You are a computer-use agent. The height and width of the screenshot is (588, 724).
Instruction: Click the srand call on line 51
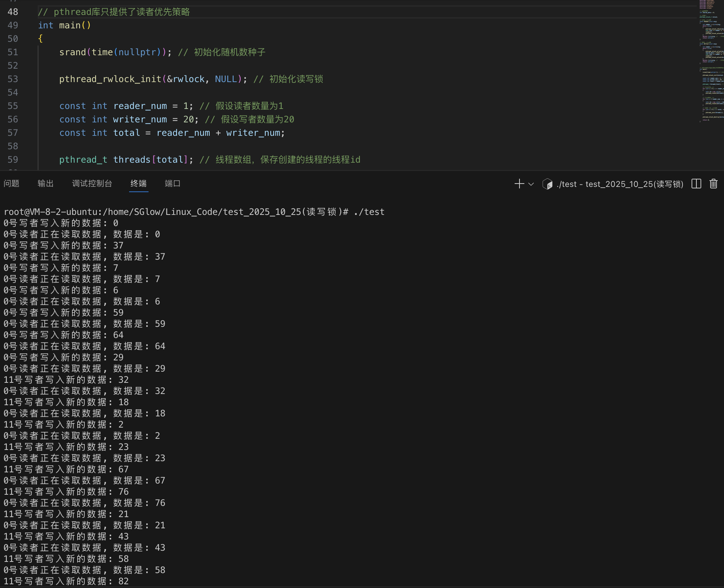click(72, 52)
